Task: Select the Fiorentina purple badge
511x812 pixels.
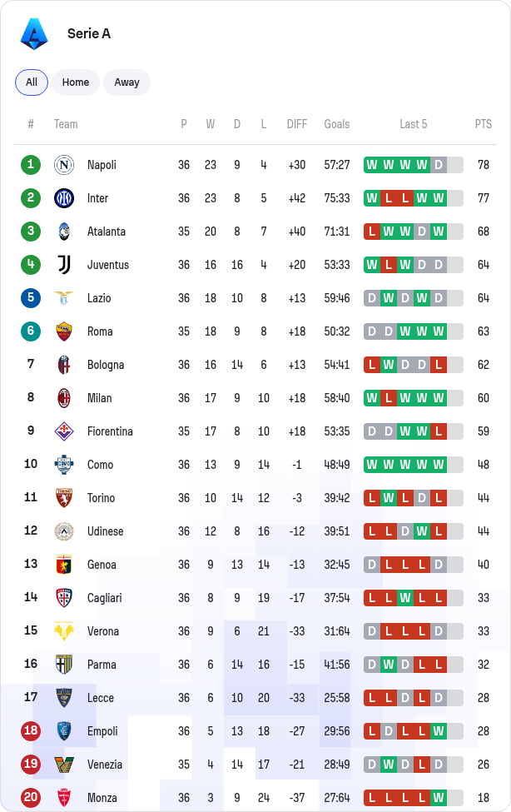Action: (64, 431)
